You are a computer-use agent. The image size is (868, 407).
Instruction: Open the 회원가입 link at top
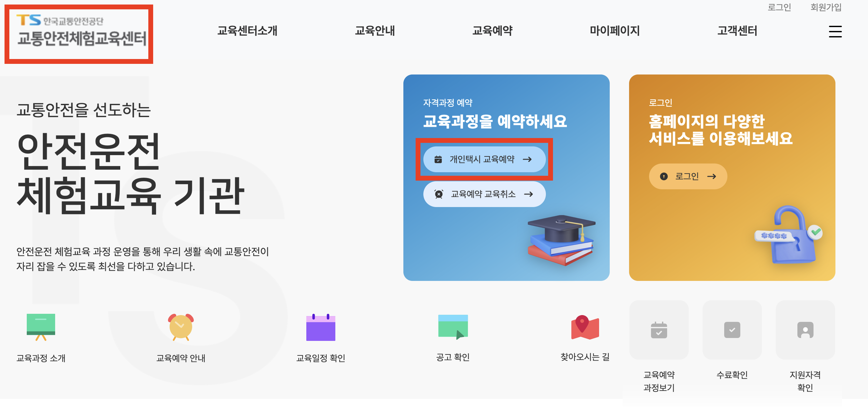click(x=826, y=7)
